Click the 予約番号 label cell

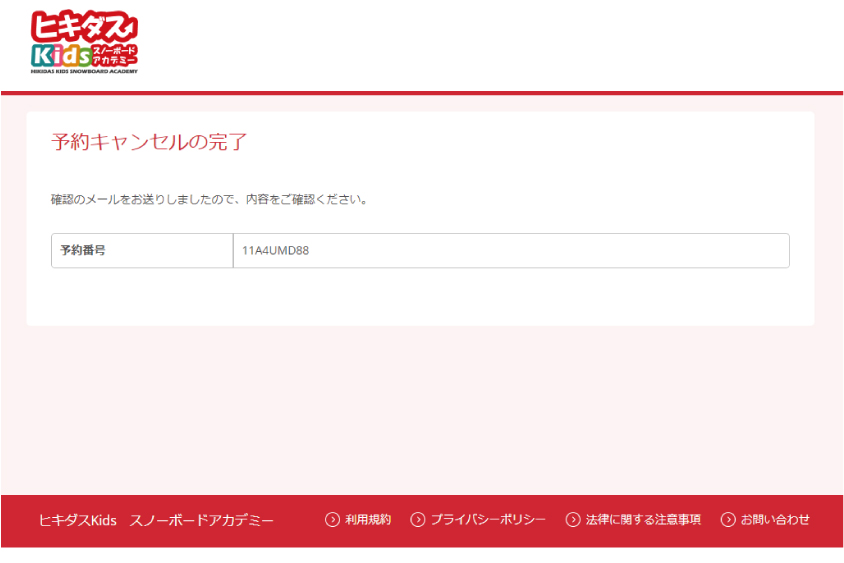pyautogui.click(x=142, y=250)
